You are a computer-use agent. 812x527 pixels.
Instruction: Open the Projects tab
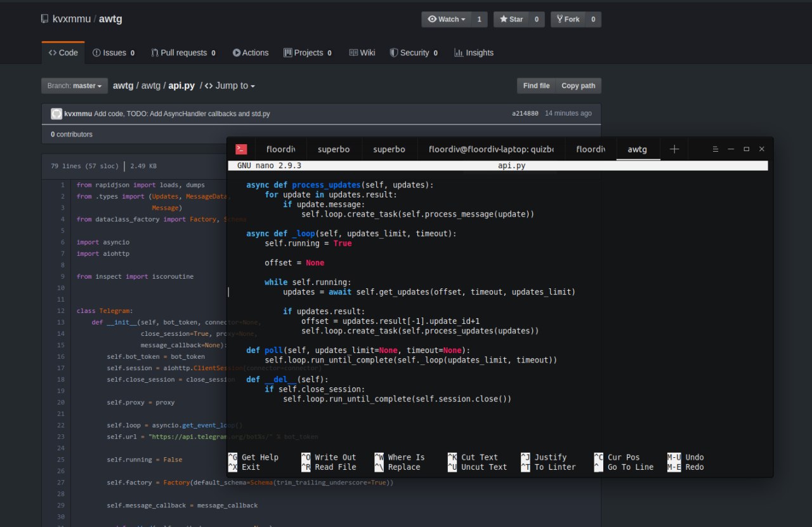[x=308, y=53]
